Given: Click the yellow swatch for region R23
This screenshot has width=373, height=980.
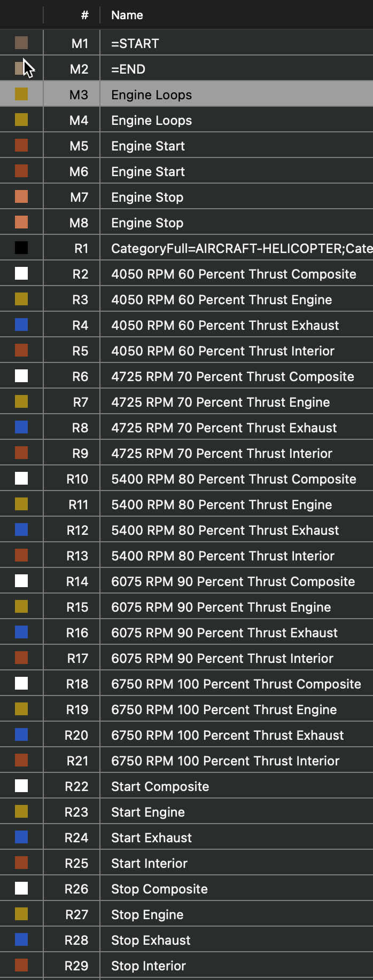Looking at the screenshot, I should pyautogui.click(x=21, y=812).
